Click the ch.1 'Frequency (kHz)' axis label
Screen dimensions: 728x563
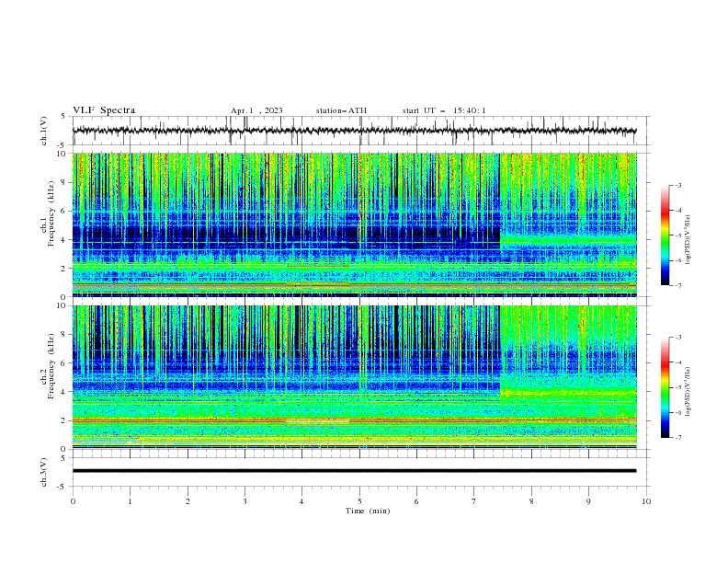(51, 213)
